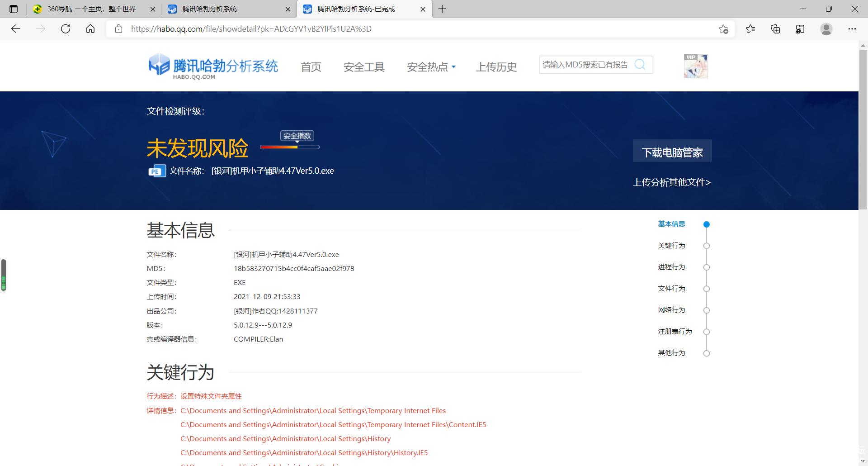View site security lock info

click(119, 29)
